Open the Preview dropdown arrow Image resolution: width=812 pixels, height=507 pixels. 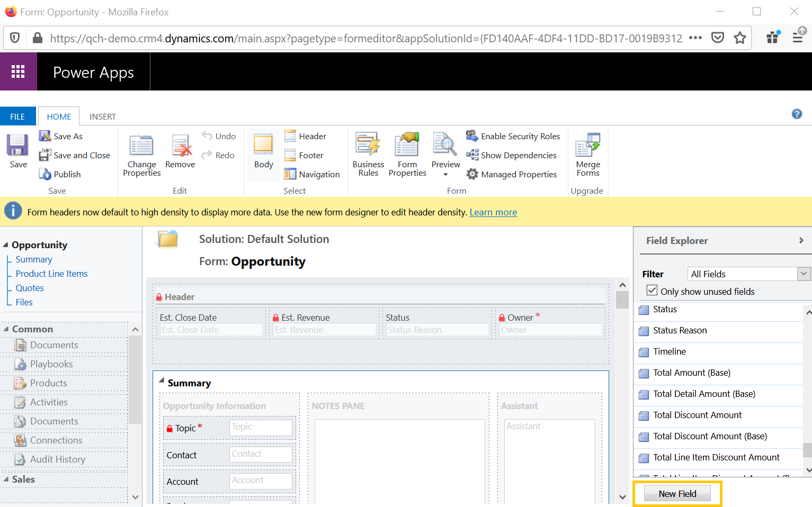(x=445, y=175)
